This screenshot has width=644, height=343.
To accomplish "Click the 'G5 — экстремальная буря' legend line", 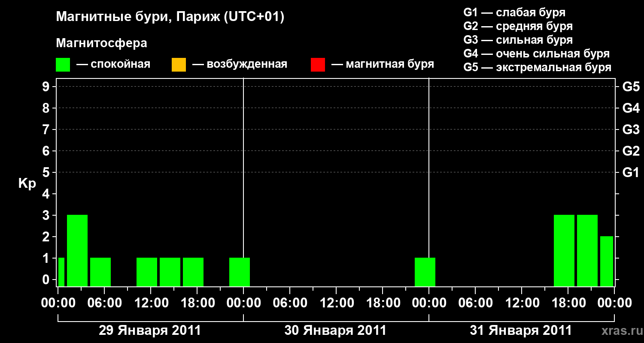I will pos(537,68).
